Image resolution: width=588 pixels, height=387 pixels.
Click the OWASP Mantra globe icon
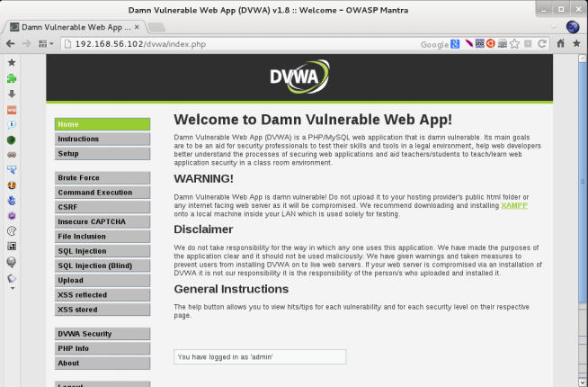pyautogui.click(x=572, y=26)
